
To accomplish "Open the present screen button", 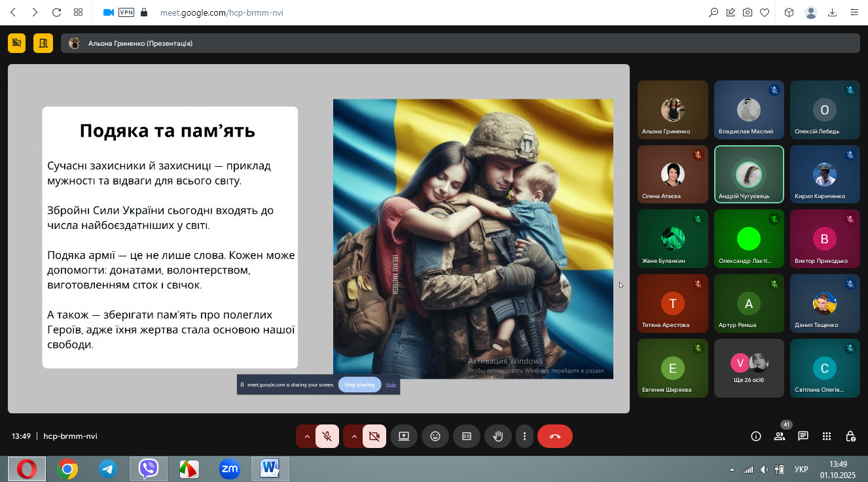I will pos(404,436).
